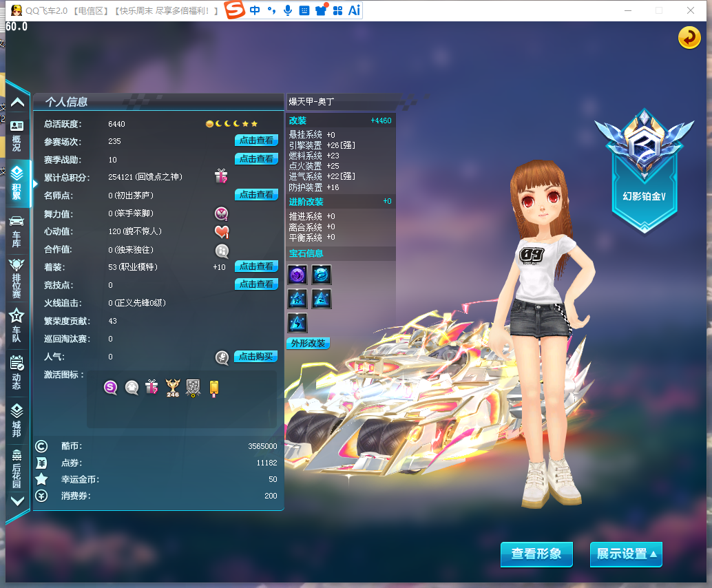
Task: Enable voice input via the microphone icon
Action: coord(288,10)
